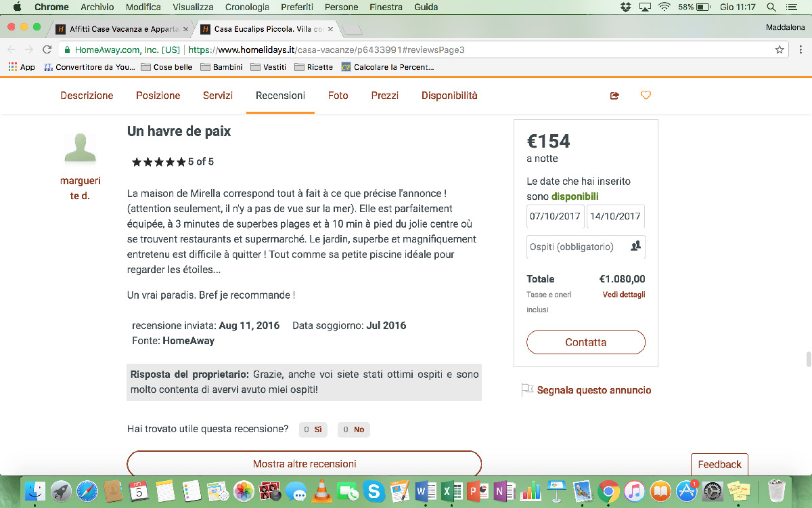Viewport: 812px width, 508px height.
Task: Open Calcolare la Percent... bookmark
Action: point(388,67)
